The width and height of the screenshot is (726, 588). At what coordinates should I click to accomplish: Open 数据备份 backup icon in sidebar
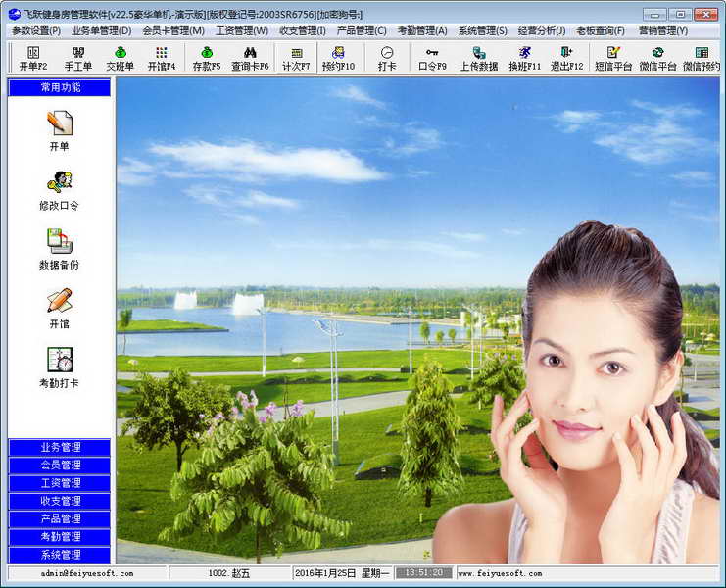click(x=60, y=249)
